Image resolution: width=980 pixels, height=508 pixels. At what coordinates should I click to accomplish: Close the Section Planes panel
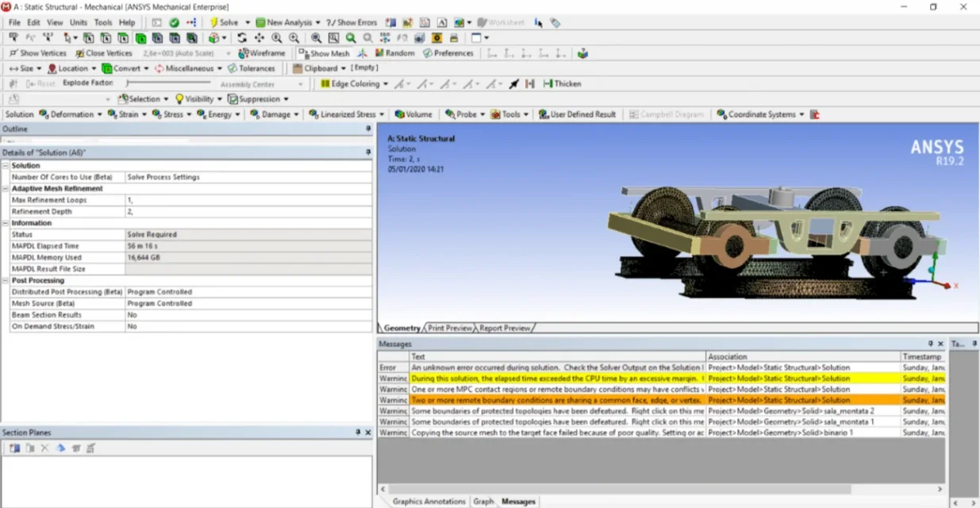367,433
